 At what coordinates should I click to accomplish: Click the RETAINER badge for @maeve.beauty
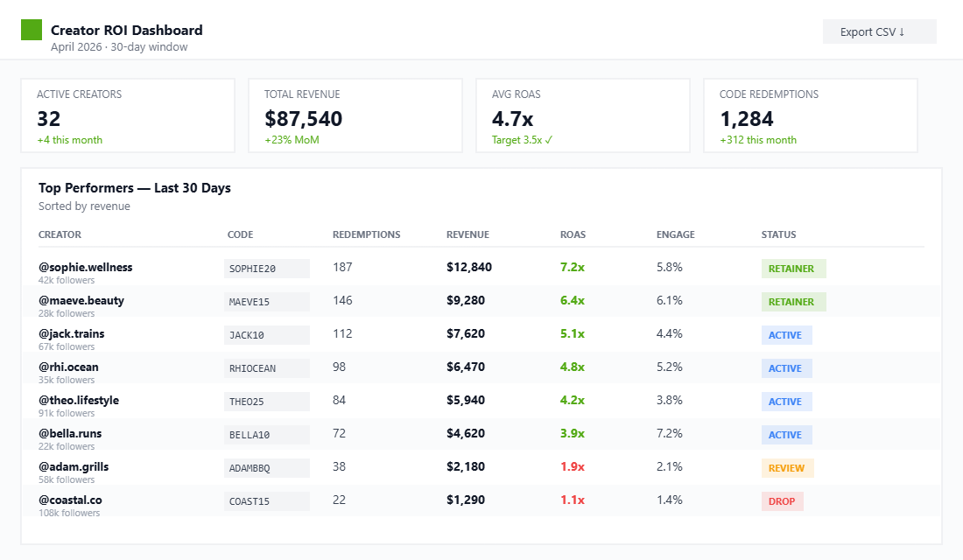point(793,301)
